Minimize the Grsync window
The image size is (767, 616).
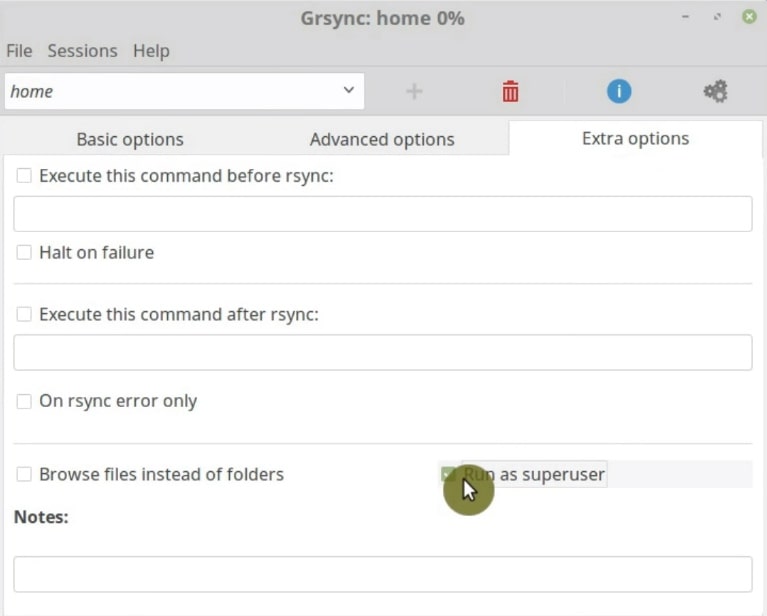[x=685, y=17]
